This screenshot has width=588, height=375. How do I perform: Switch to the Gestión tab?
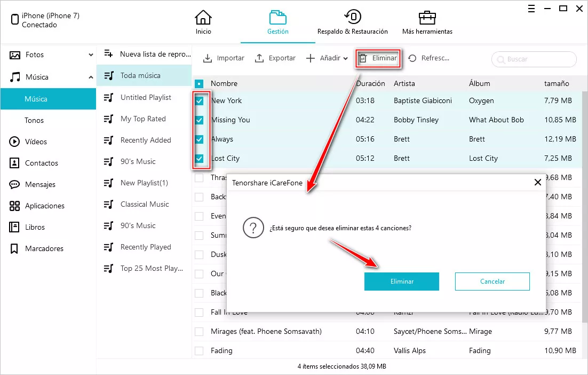277,21
